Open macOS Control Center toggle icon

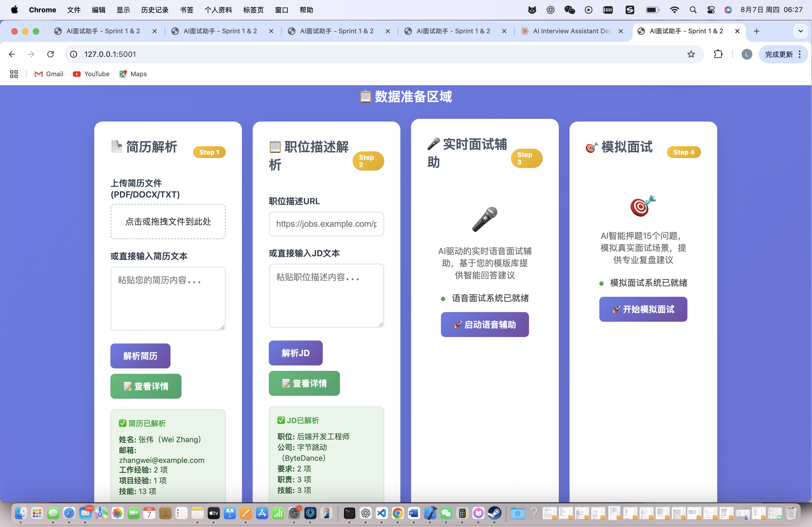pyautogui.click(x=711, y=10)
